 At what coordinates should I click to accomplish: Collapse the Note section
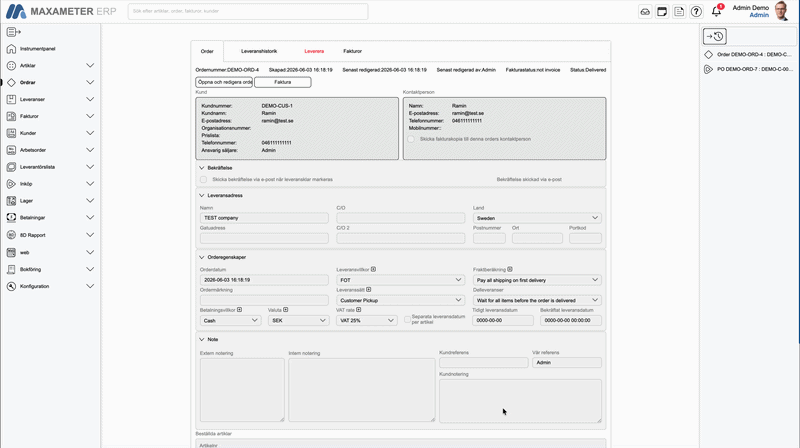pos(202,339)
